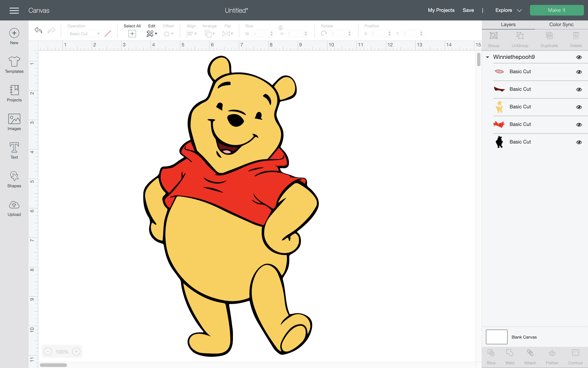This screenshot has height=368, width=588.
Task: Click the horizontal canvas scrollbar
Action: [53, 365]
